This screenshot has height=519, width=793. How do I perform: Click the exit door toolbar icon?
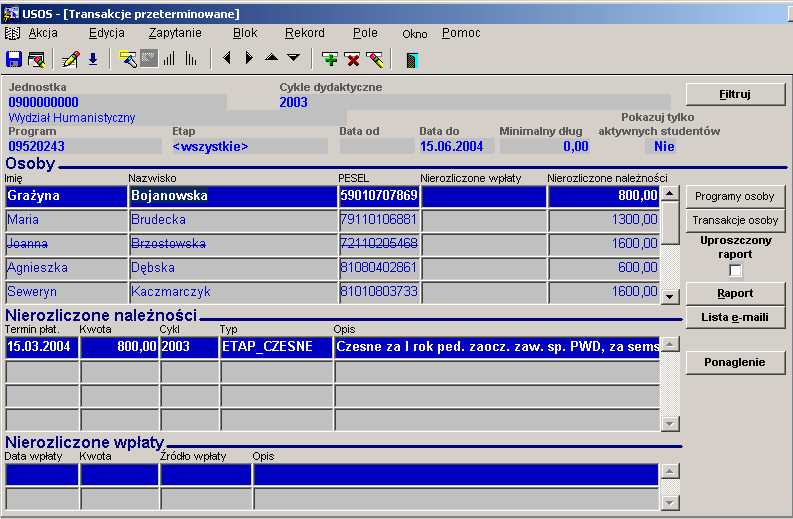412,60
